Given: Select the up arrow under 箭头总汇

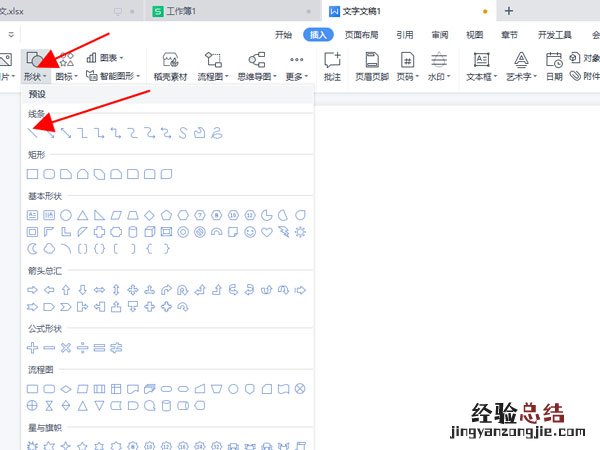Looking at the screenshot, I should tap(66, 290).
